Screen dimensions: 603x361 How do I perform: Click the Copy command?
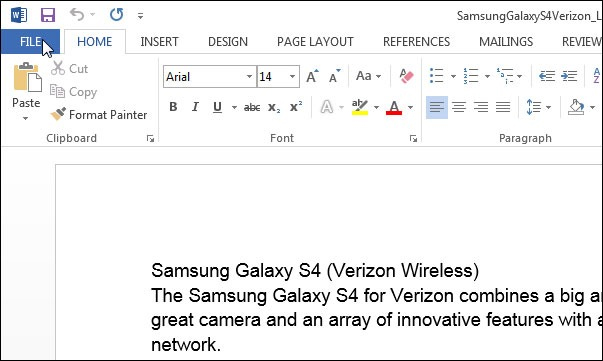(73, 92)
